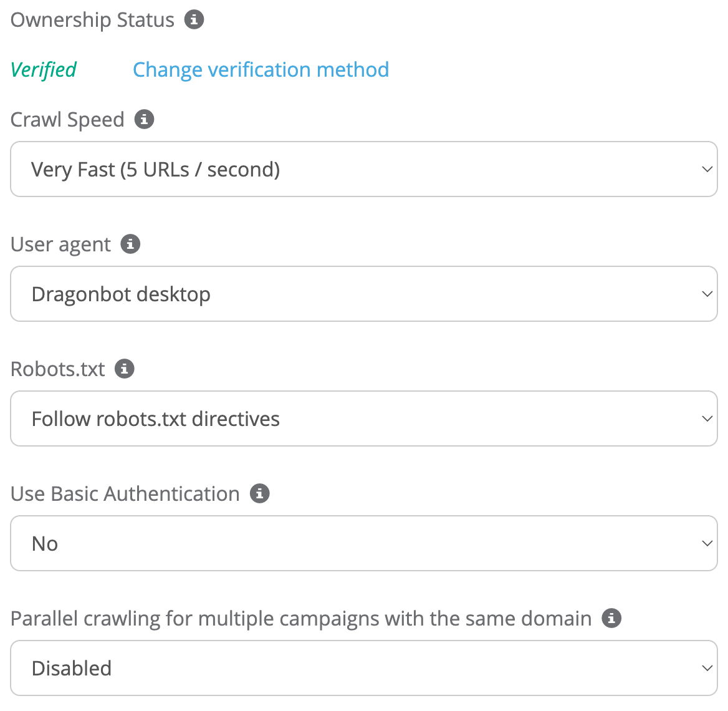Open the Crawl Speed dropdown
This screenshot has width=728, height=711.
(x=363, y=169)
